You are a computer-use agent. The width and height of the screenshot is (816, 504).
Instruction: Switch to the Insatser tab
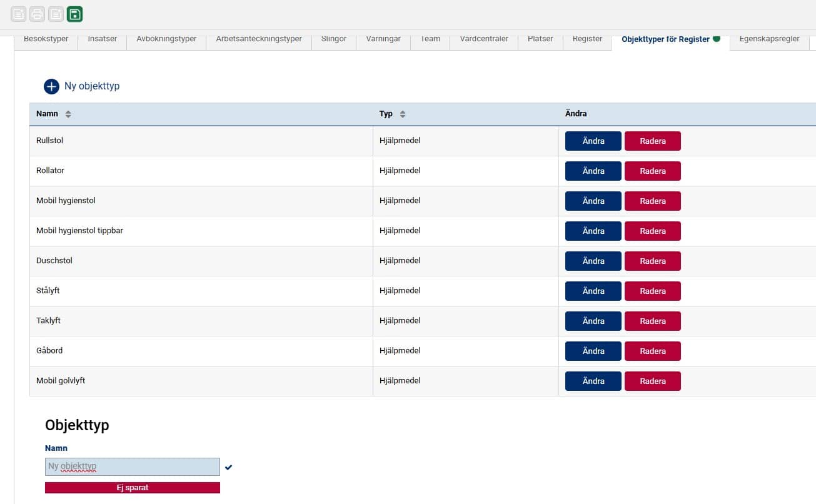coord(103,39)
